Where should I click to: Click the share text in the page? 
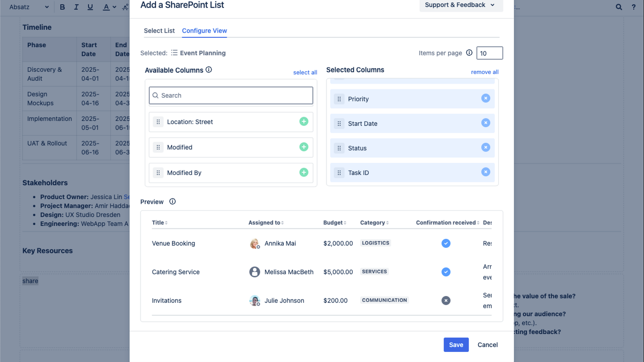point(30,281)
